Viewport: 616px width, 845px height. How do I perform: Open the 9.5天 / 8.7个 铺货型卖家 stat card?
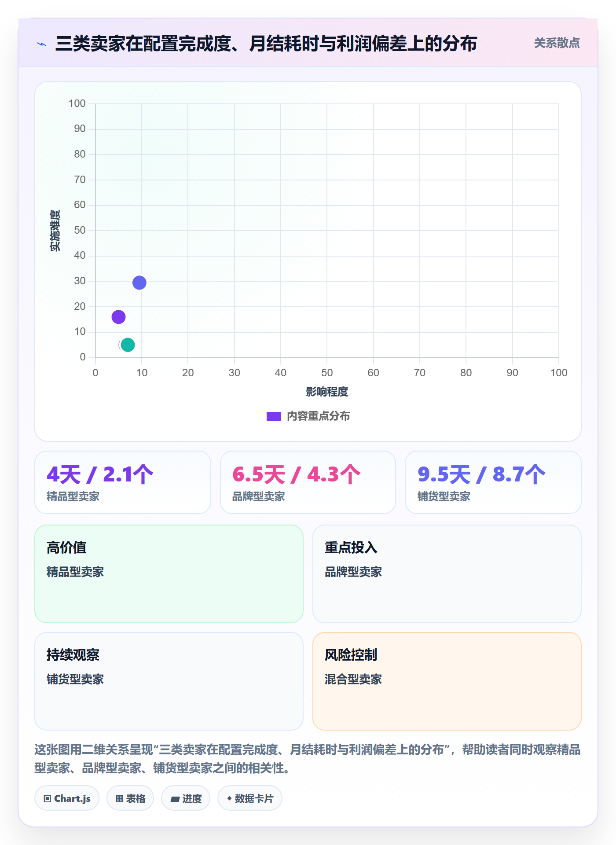(493, 482)
